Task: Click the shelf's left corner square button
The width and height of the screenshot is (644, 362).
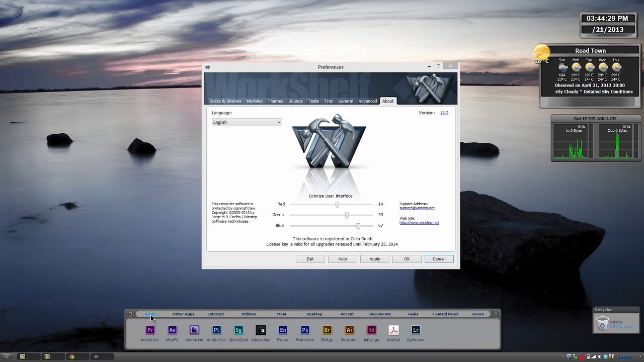Action: (x=130, y=314)
